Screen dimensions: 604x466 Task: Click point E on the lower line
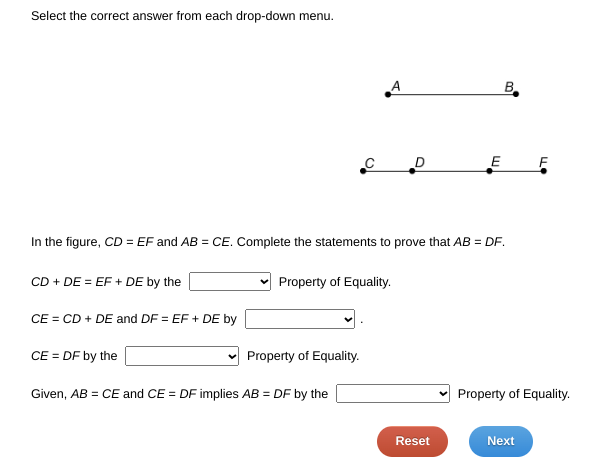click(x=489, y=171)
